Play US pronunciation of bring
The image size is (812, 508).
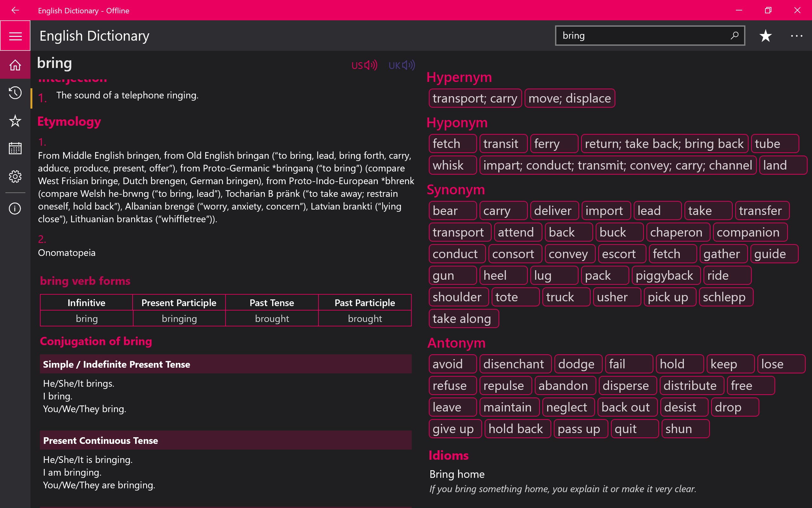tap(364, 65)
